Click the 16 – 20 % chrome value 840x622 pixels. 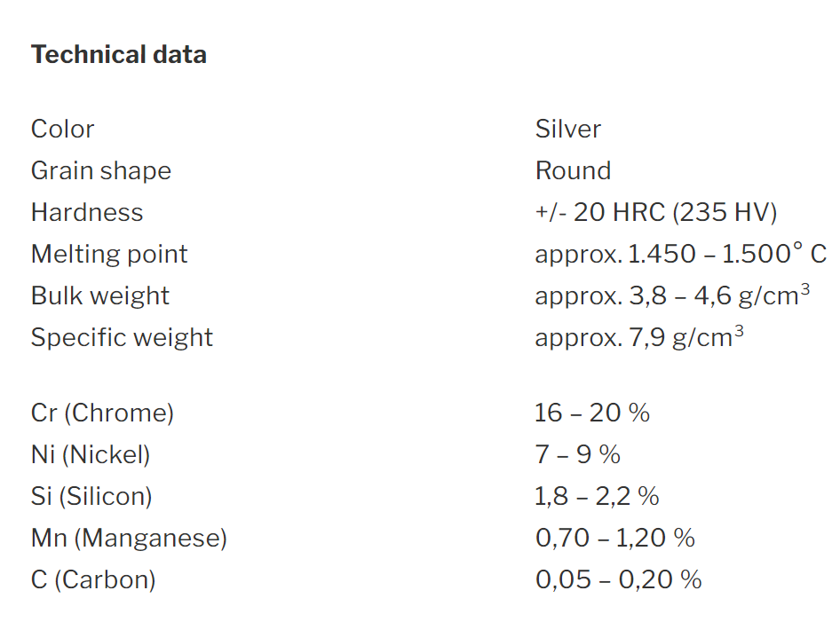click(x=592, y=413)
